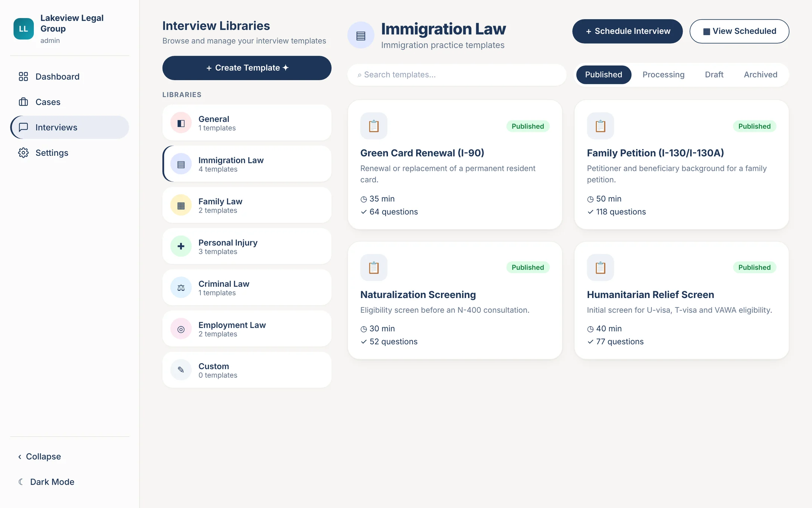Click Published badge on Humanitarian Relief card

click(x=754, y=267)
